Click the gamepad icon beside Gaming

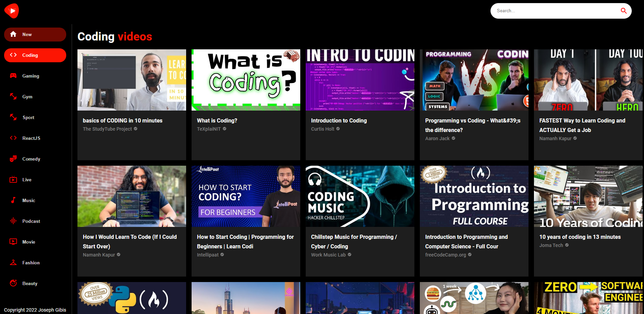click(x=13, y=76)
